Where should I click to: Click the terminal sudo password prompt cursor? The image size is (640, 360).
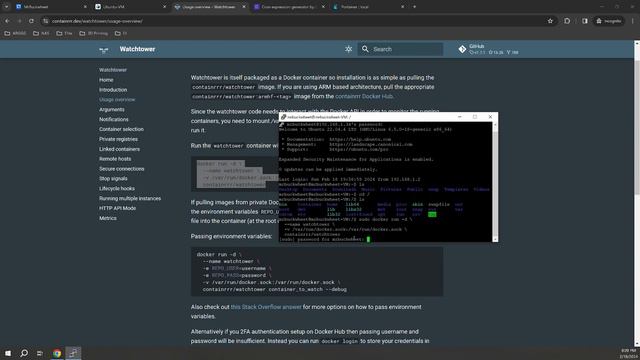point(368,239)
